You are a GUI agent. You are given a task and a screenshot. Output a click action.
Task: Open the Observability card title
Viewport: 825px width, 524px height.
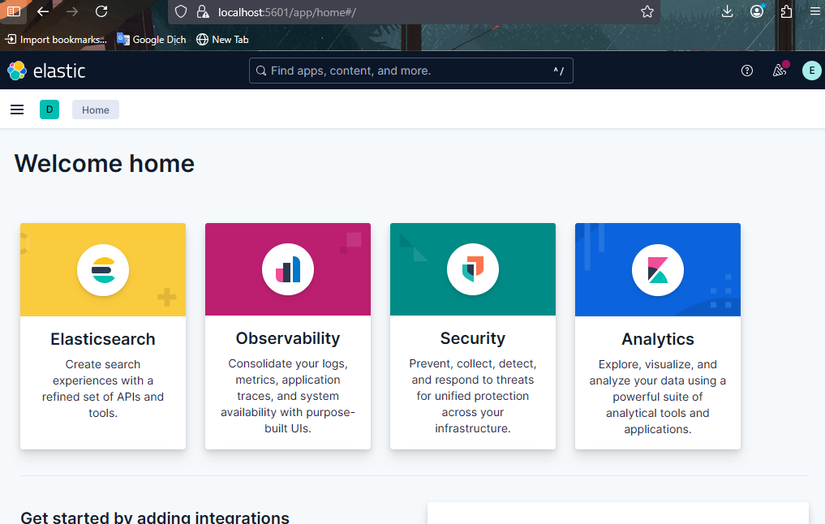pyautogui.click(x=288, y=338)
